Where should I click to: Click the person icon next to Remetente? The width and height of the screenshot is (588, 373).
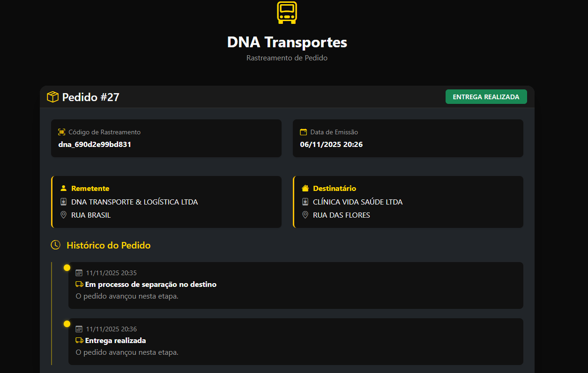(64, 188)
